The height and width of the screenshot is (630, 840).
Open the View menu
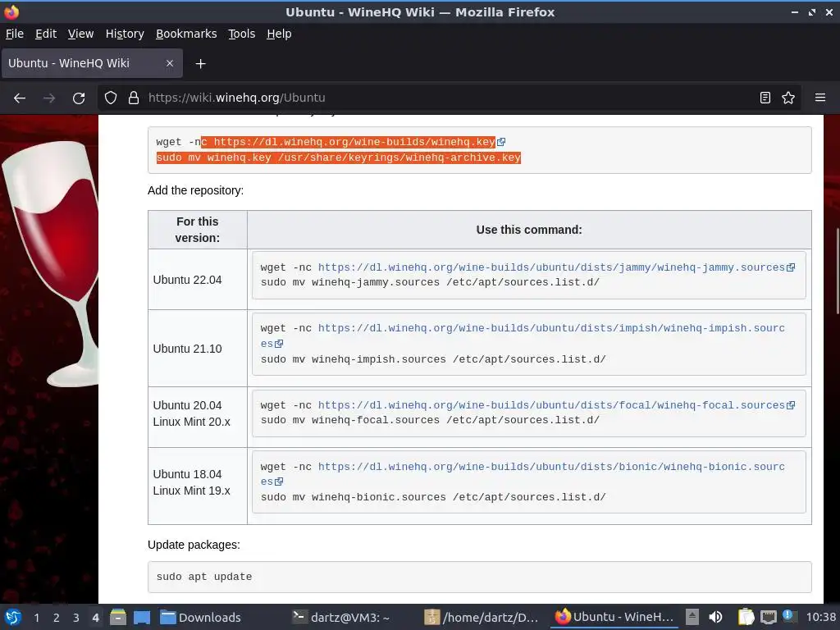pyautogui.click(x=81, y=34)
